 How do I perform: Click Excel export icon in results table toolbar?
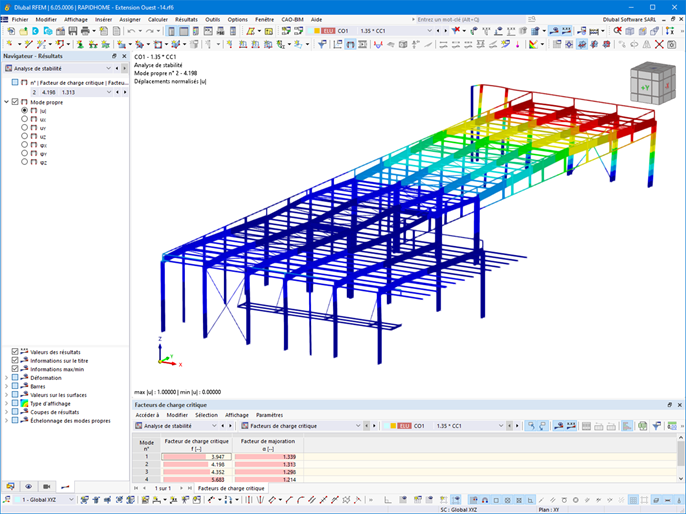(642, 426)
